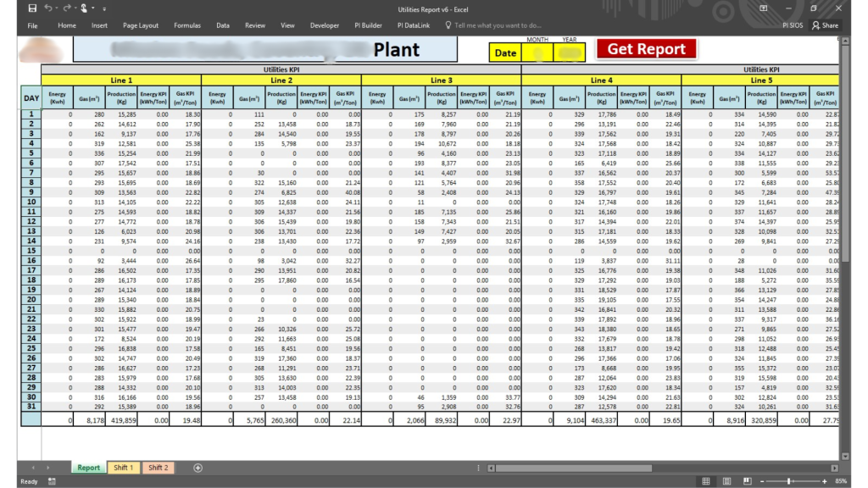Switch to the Insert ribbon tab
The image size is (868, 488).
coord(100,25)
